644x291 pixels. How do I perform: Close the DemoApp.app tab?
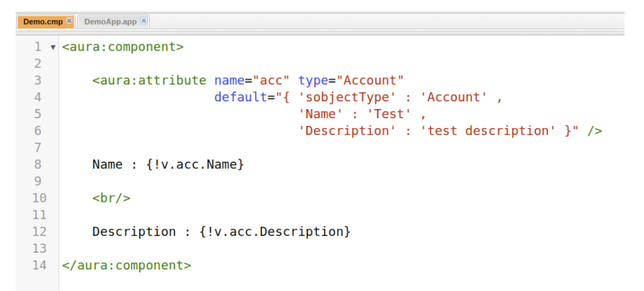(143, 21)
